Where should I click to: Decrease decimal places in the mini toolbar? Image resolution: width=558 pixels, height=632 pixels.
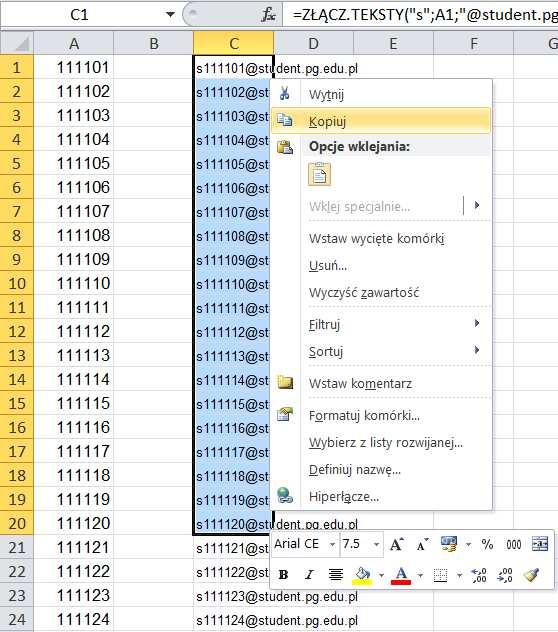coord(505,575)
